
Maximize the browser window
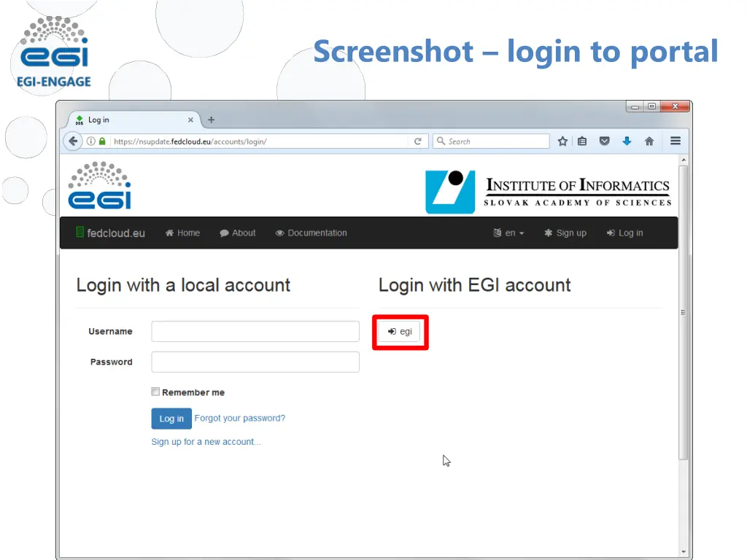click(651, 106)
